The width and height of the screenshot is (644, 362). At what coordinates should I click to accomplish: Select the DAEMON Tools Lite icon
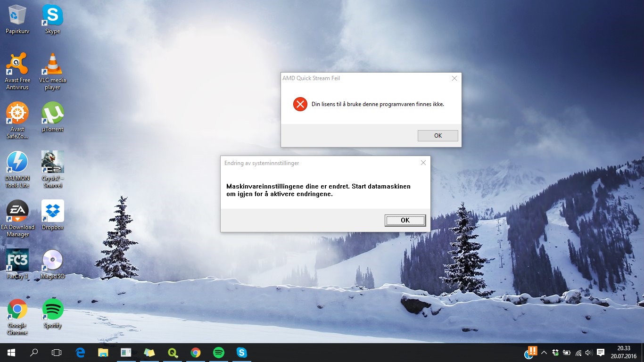point(17,170)
